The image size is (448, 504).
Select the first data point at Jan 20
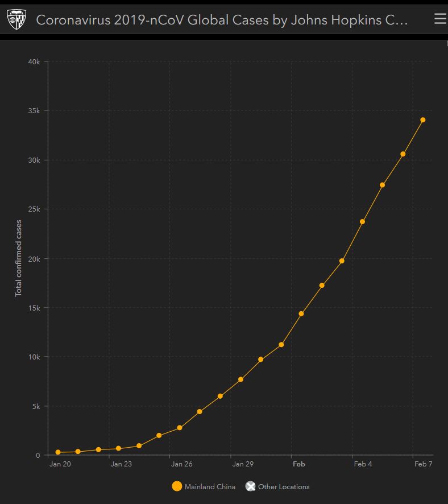pyautogui.click(x=58, y=452)
